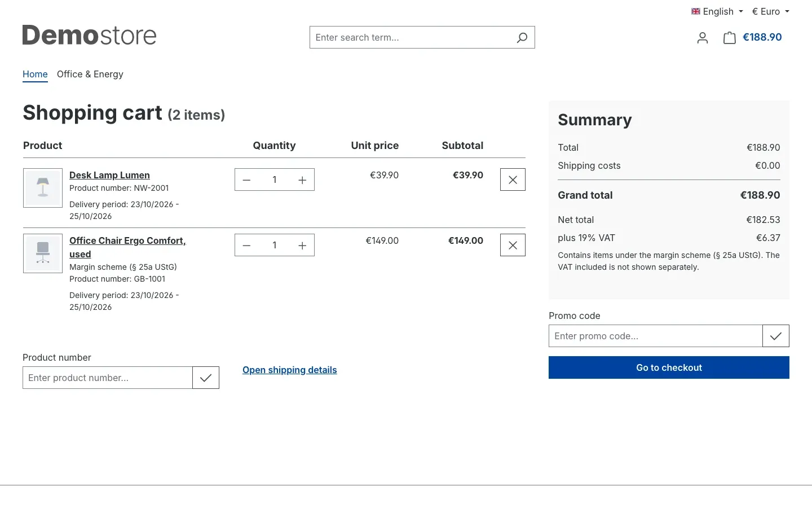Screen dimensions: 812x508
Task: Click the Net total value €182.53
Action: click(x=763, y=220)
